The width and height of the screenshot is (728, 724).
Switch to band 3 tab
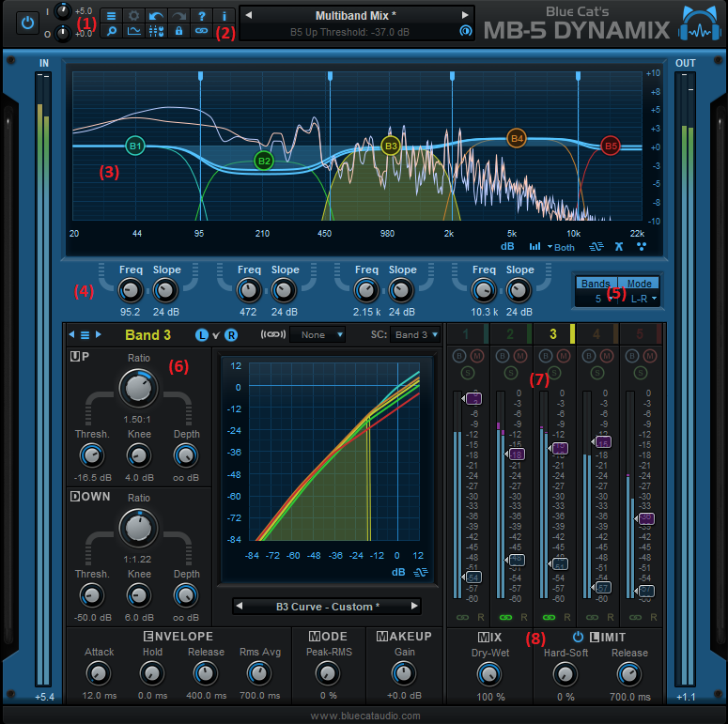(x=555, y=333)
